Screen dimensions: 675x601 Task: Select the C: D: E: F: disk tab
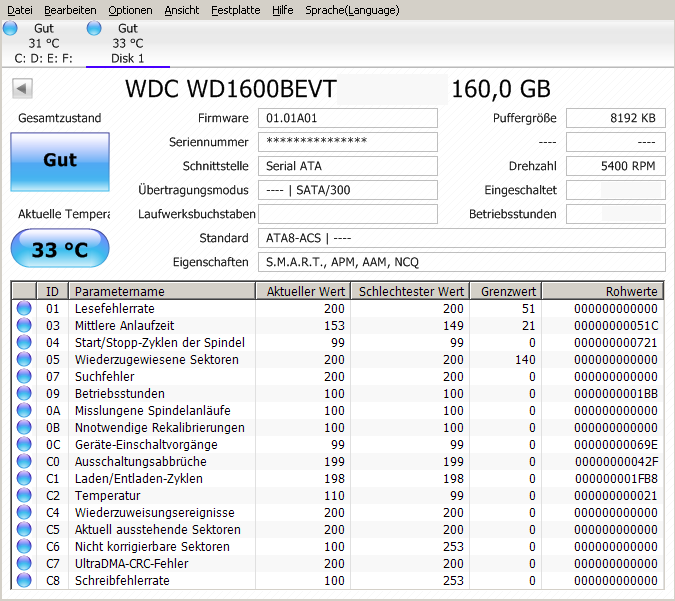click(43, 43)
